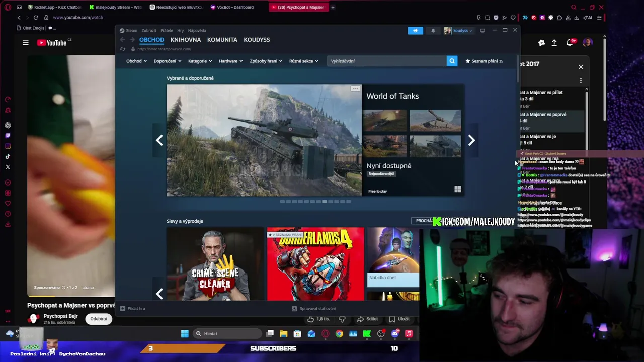Switch to the KNIHOVNA tab in Steam

(186, 40)
